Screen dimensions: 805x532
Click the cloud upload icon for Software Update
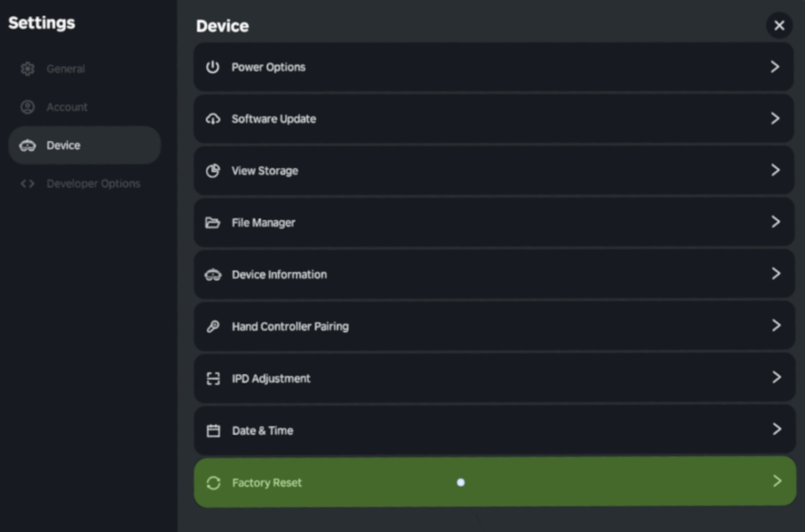point(213,119)
